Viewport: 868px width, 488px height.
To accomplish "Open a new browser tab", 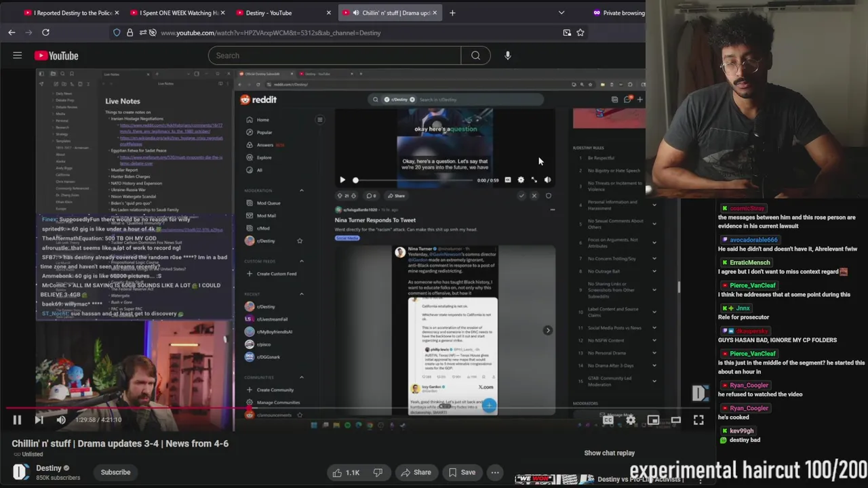I will [x=452, y=13].
